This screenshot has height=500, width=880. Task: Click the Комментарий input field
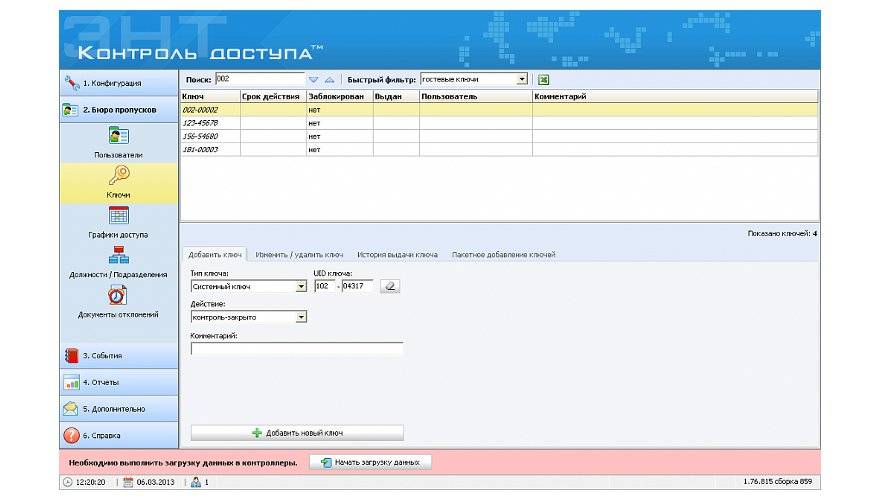297,349
